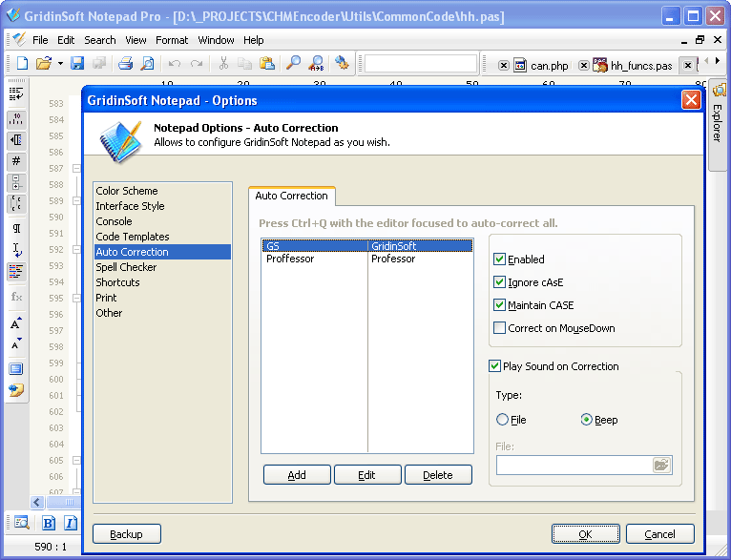Collapse code fold at line 605
Viewport: 731px width, 560px height.
77,460
